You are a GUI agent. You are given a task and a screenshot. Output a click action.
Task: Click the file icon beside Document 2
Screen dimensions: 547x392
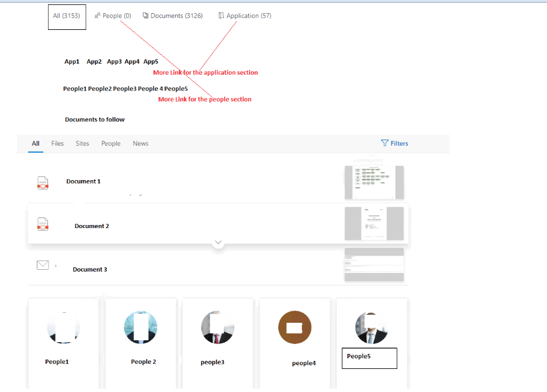[x=42, y=224]
